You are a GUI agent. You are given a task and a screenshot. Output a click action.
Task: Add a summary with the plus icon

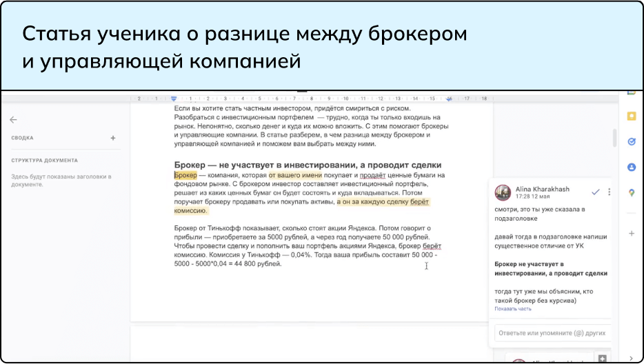(x=113, y=138)
